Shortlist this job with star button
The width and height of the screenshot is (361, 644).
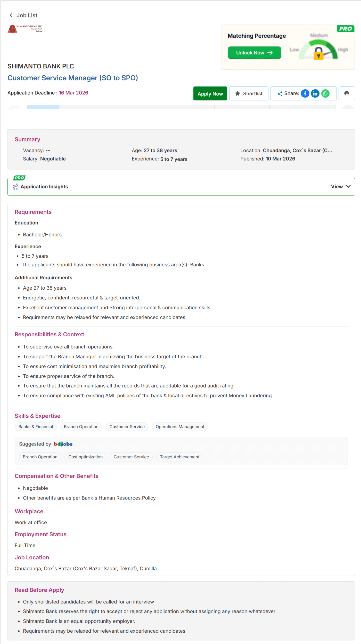click(249, 93)
